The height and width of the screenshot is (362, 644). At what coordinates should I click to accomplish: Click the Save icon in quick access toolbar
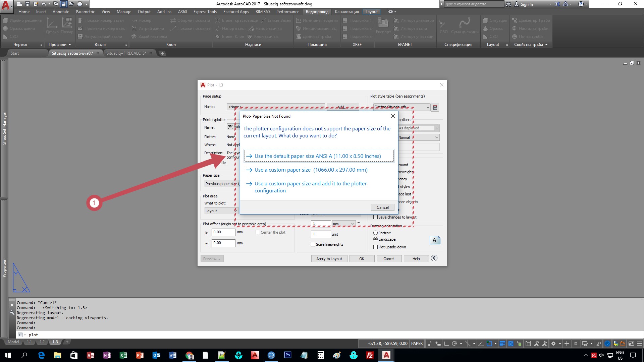28,4
